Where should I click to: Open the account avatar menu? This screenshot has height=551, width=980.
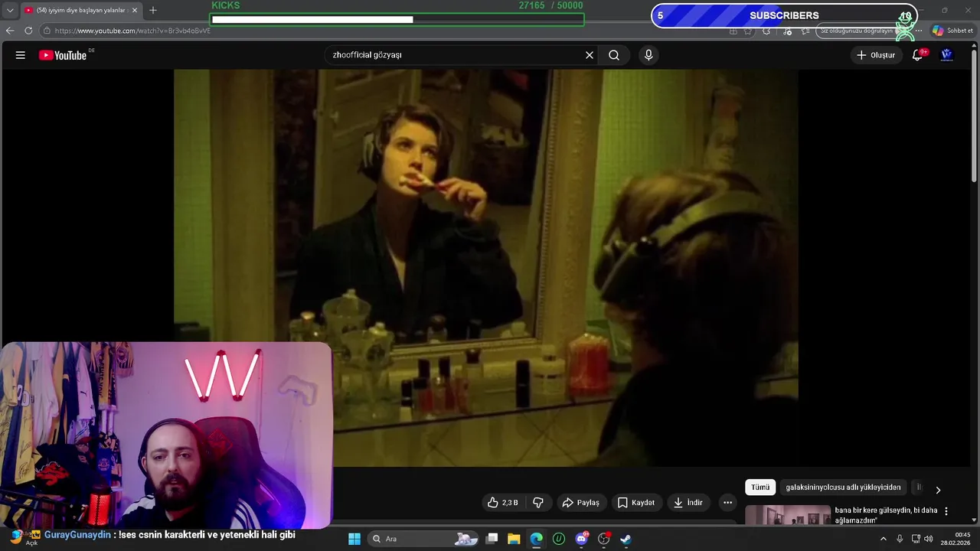tap(947, 55)
